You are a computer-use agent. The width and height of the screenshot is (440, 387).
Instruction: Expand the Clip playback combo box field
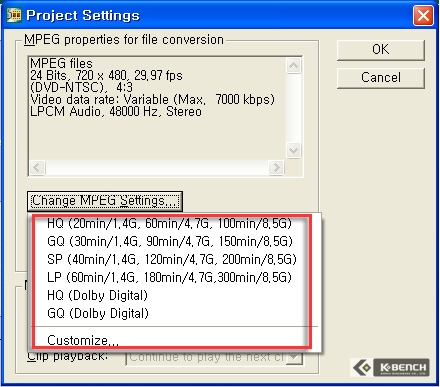pos(214,358)
